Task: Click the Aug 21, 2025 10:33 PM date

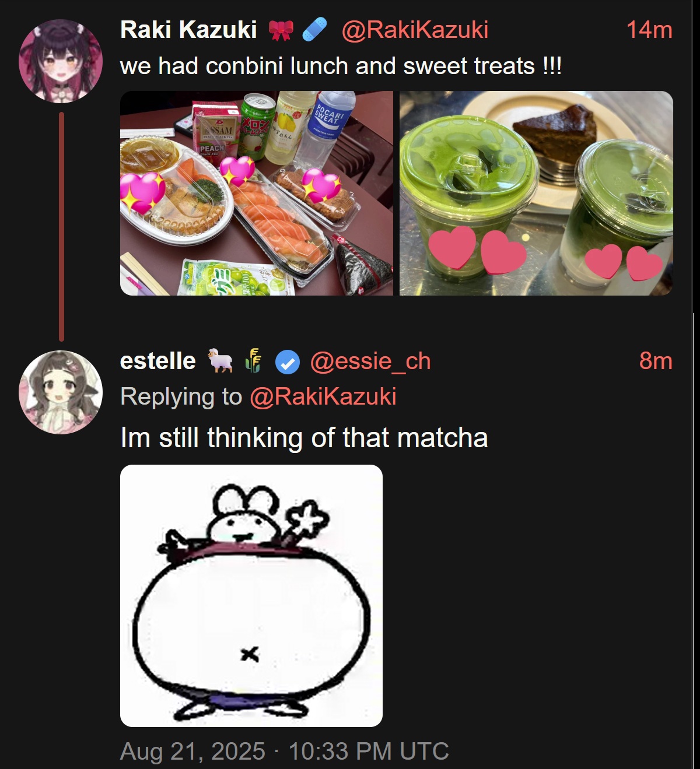Action: (x=285, y=751)
